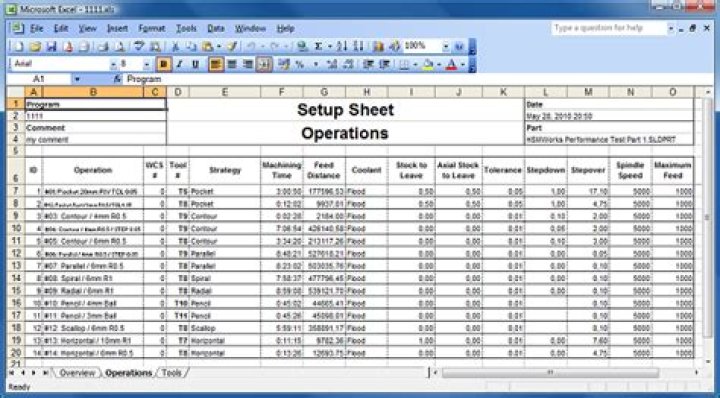Click the Currency Style icon

[284, 64]
